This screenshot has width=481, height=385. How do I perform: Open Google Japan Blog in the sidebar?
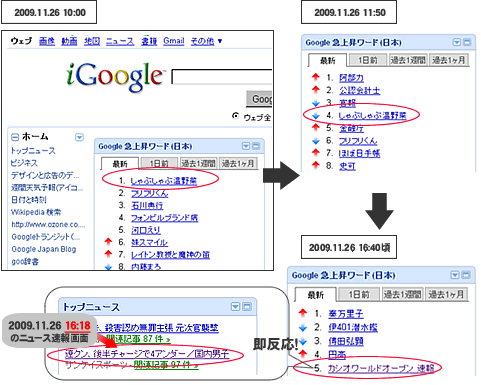(44, 249)
